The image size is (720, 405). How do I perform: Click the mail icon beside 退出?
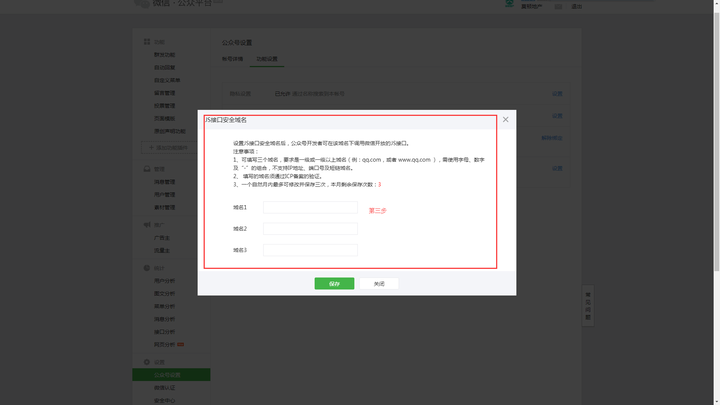click(558, 6)
